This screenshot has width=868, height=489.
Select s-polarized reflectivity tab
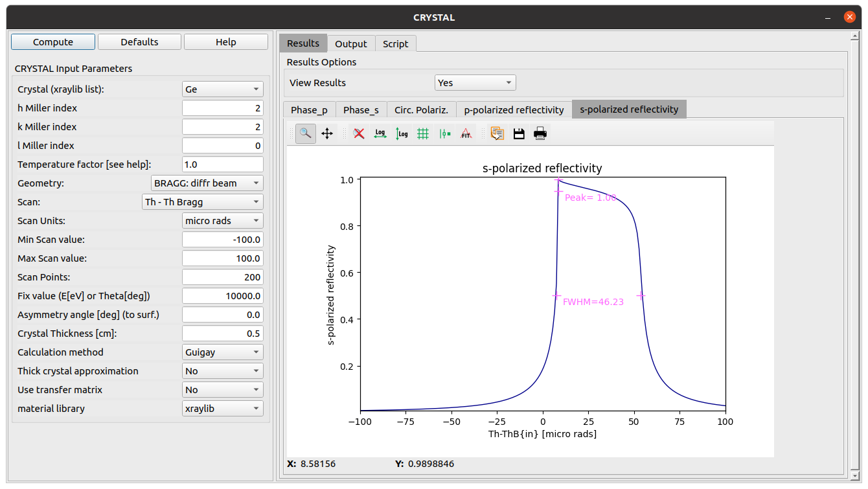[x=629, y=109]
